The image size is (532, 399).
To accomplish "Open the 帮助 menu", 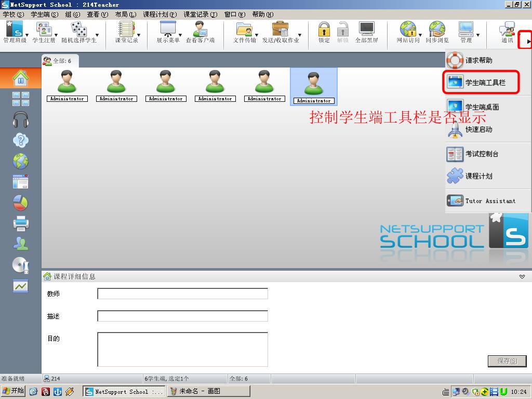I will tap(263, 14).
